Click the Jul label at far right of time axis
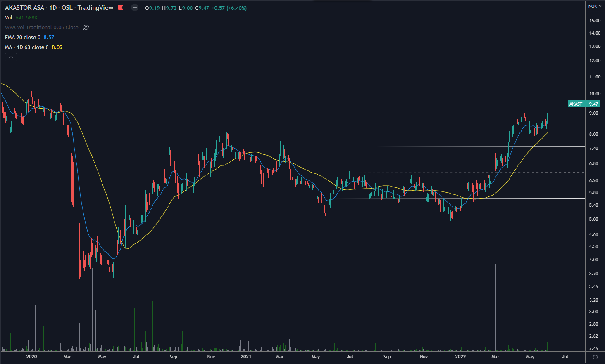605x364 pixels. pos(565,357)
